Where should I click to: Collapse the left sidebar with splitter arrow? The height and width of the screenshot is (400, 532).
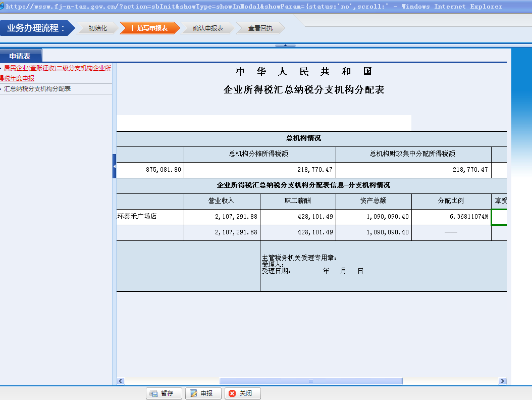coord(115,166)
